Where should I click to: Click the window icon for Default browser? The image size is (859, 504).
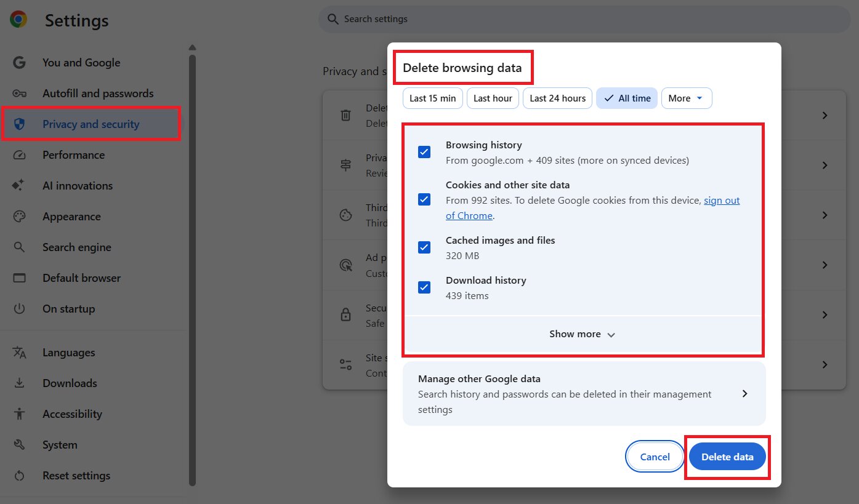click(x=19, y=278)
